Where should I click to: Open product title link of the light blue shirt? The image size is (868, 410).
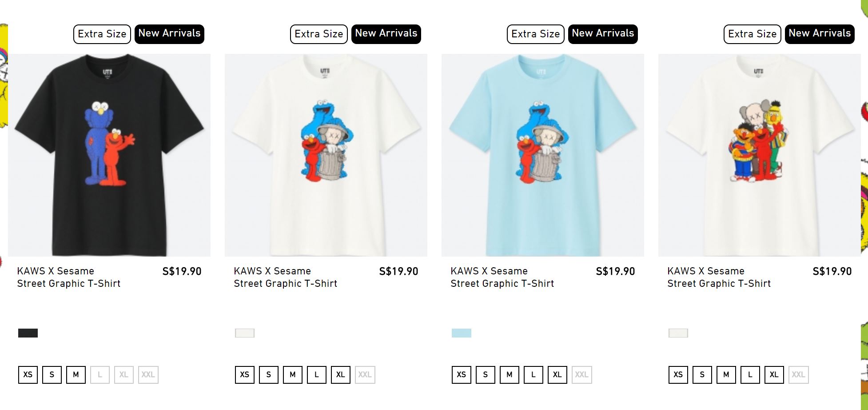pyautogui.click(x=502, y=277)
